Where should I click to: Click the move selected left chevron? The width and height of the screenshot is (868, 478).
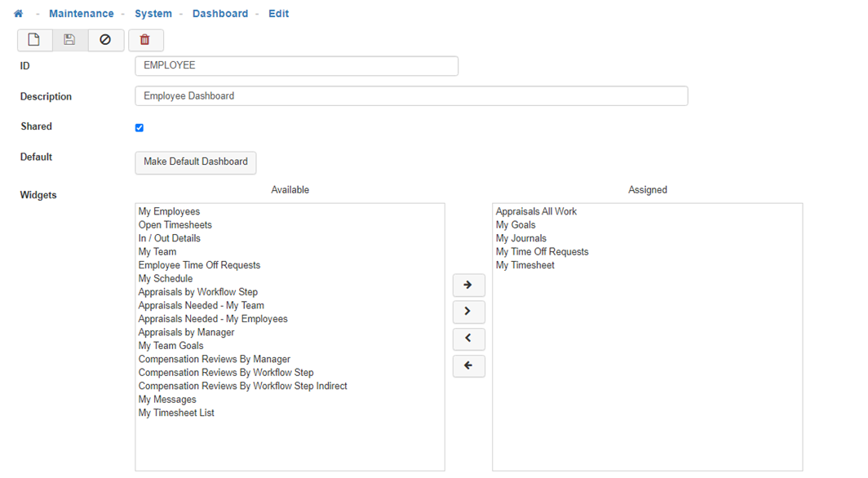click(x=468, y=339)
